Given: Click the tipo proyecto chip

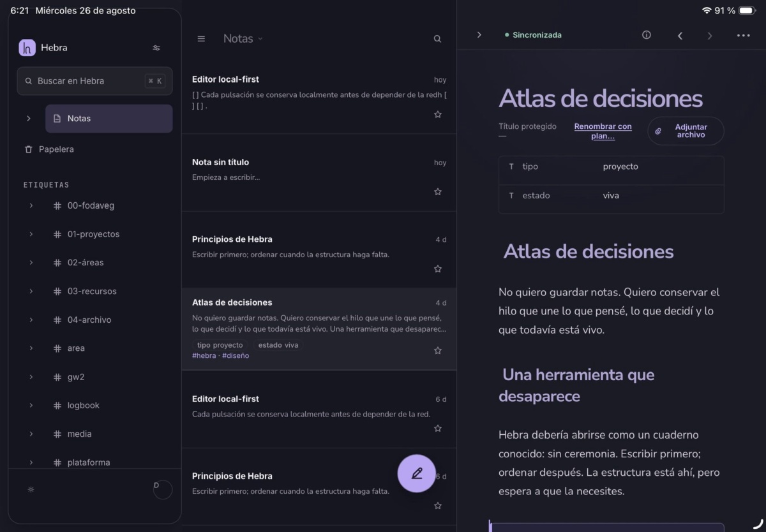Looking at the screenshot, I should (x=220, y=345).
